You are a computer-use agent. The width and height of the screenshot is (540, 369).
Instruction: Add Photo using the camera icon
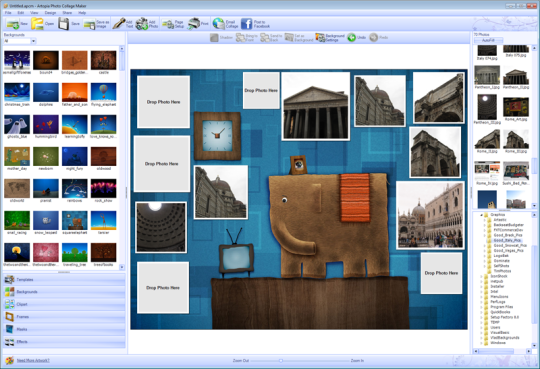147,24
